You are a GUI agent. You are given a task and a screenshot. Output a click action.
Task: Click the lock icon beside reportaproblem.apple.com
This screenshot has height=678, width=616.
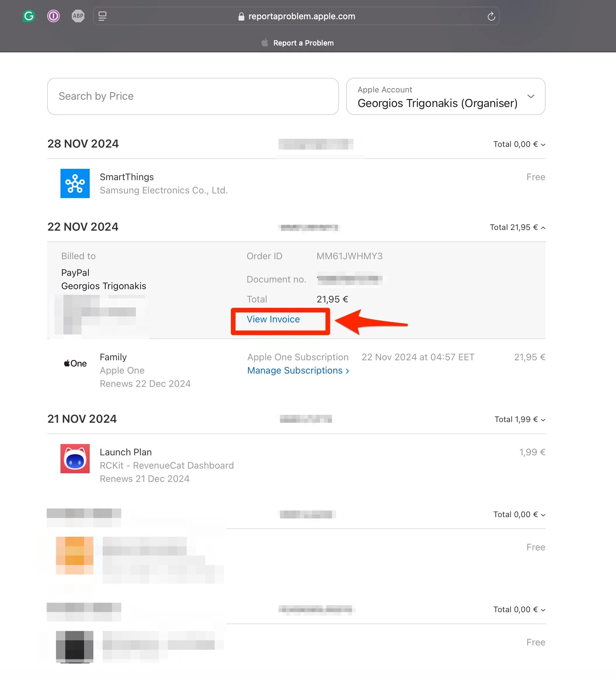click(x=241, y=17)
